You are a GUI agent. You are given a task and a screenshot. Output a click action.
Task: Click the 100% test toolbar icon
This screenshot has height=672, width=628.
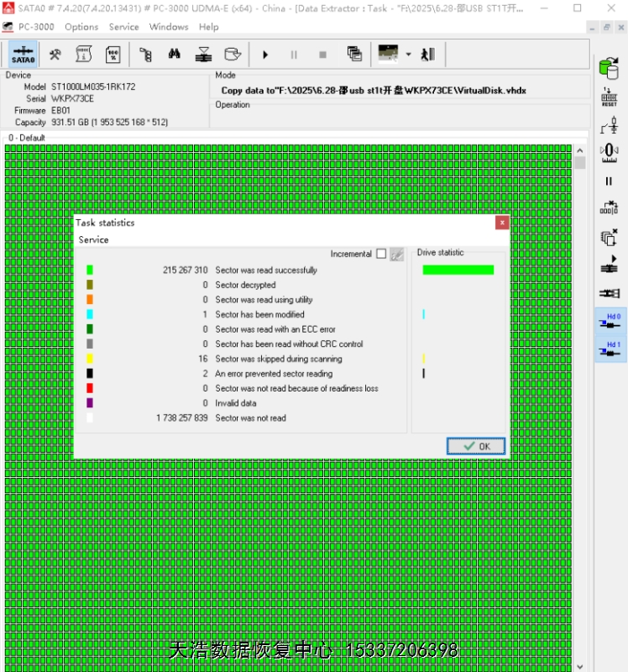click(113, 55)
